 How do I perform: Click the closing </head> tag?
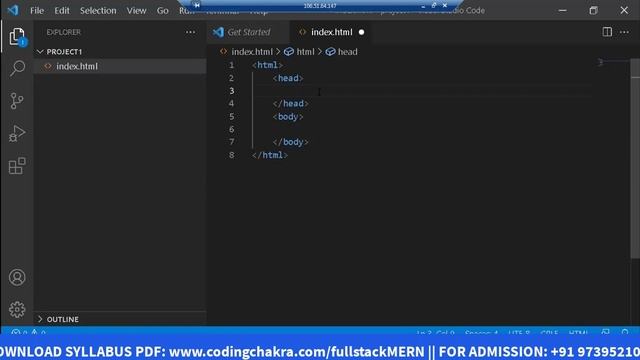tap(290, 104)
